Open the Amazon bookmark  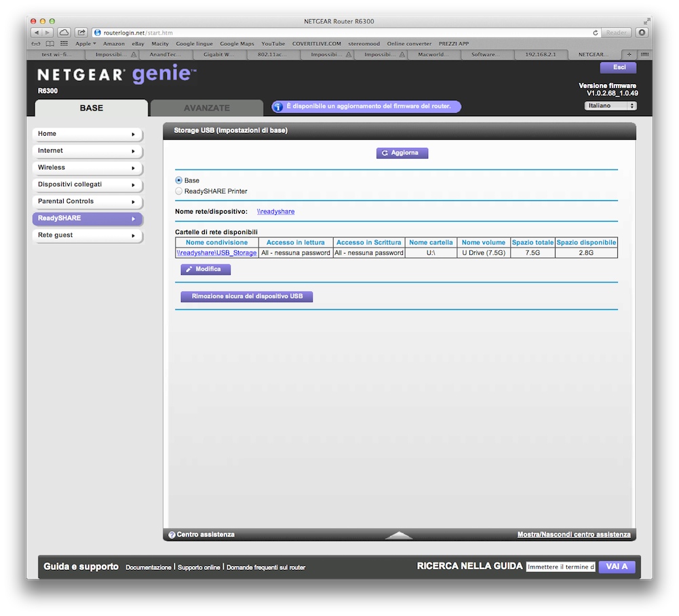pyautogui.click(x=114, y=43)
